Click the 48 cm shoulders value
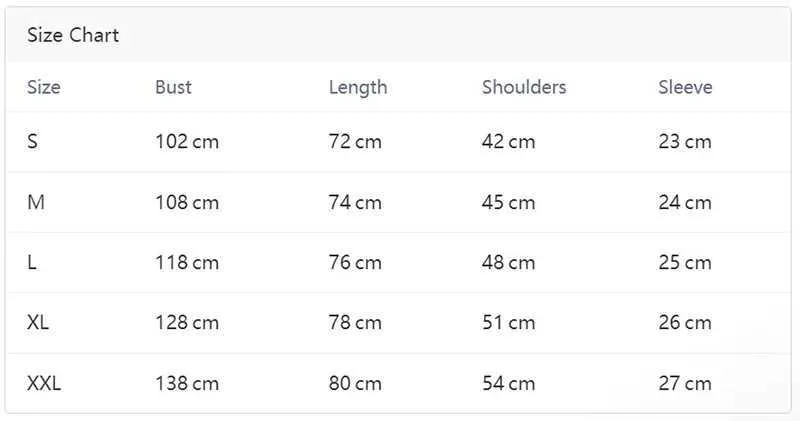Image resolution: width=800 pixels, height=421 pixels. coord(508,263)
